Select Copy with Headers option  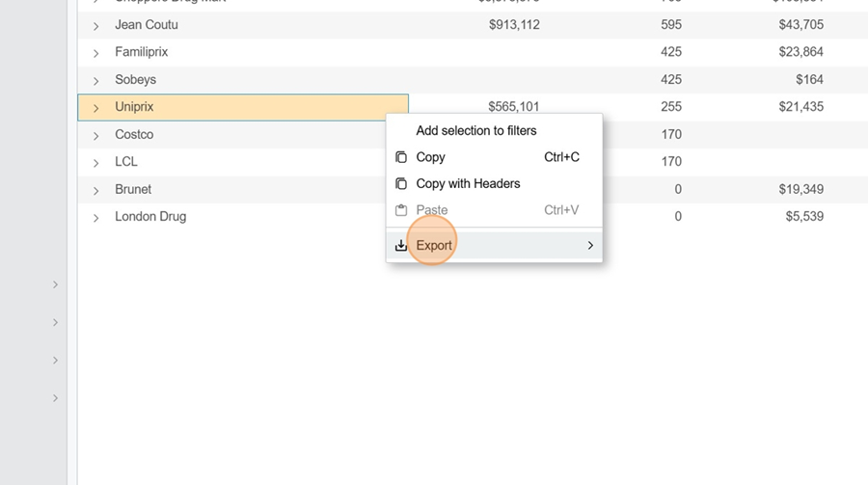494,184
